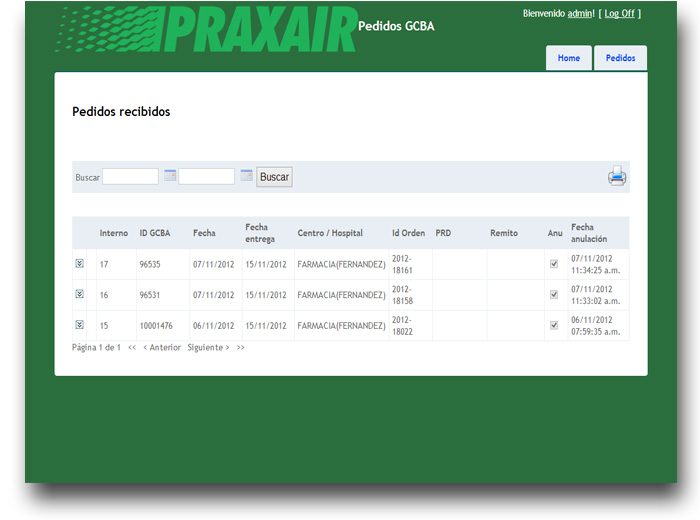The height and width of the screenshot is (520, 700).
Task: Toggle Anu checkbox for order 96535
Action: pos(554,265)
